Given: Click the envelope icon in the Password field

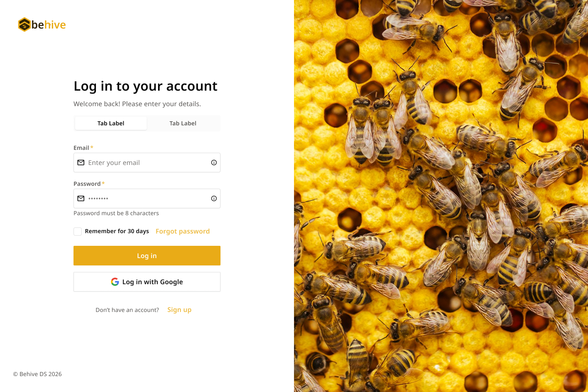Looking at the screenshot, I should tap(81, 198).
